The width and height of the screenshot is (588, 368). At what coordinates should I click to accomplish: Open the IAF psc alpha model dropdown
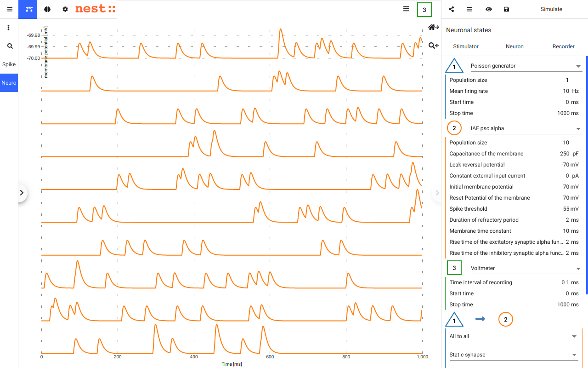(526, 129)
